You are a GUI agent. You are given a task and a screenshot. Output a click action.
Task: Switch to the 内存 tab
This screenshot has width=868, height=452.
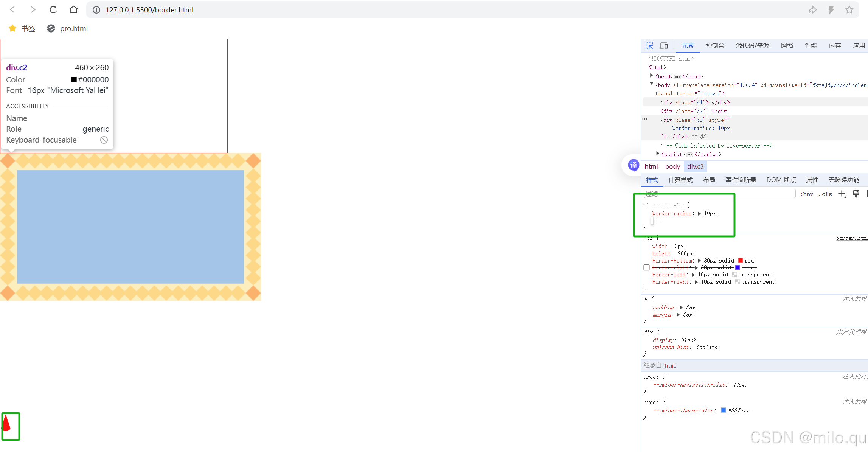pyautogui.click(x=835, y=46)
